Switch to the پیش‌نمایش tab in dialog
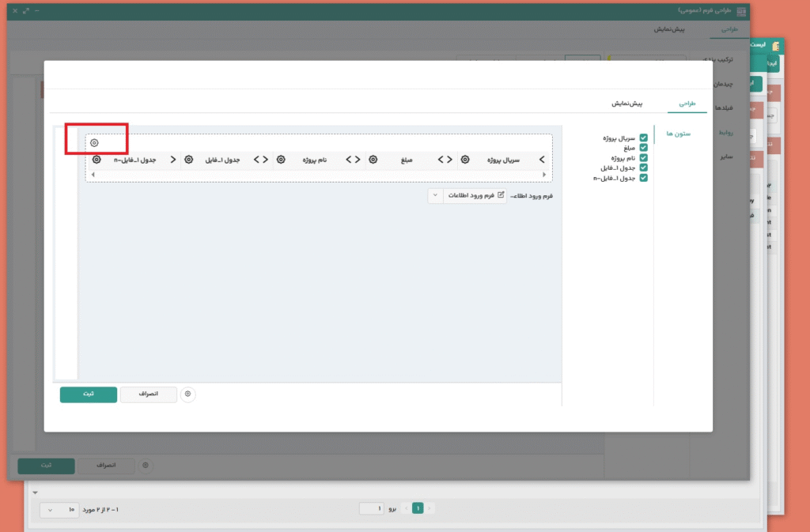Image resolution: width=810 pixels, height=532 pixels. 626,104
